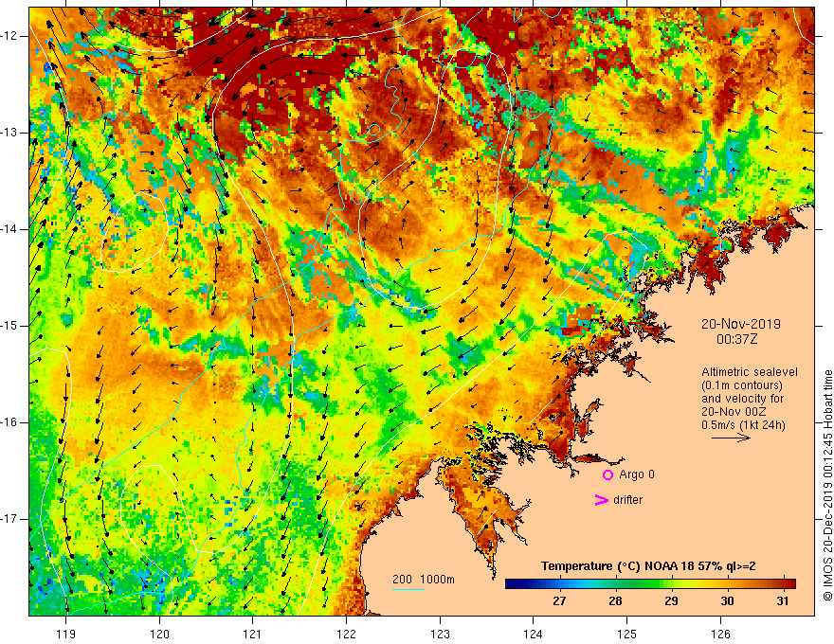Click the latitude -16 axis label
Screen dimensions: 834x644
[x=9, y=422]
